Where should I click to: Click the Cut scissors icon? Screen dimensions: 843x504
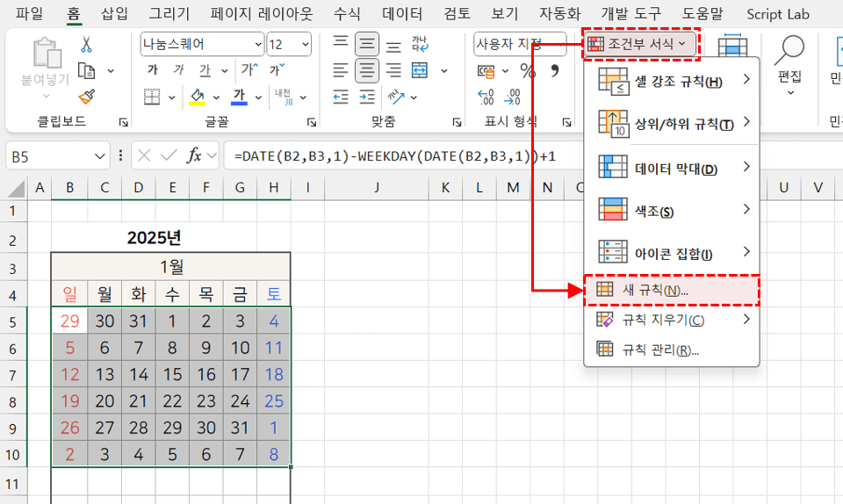click(x=86, y=44)
